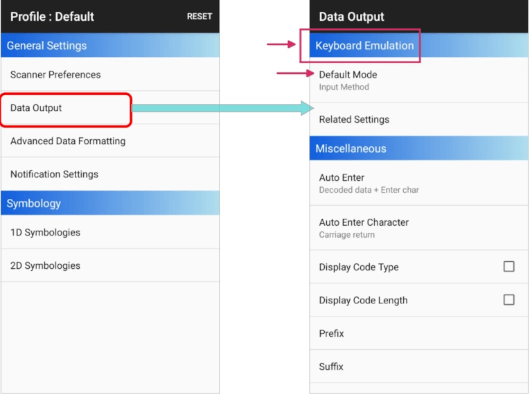
Task: Open Default Mode input method setting
Action: [x=348, y=80]
